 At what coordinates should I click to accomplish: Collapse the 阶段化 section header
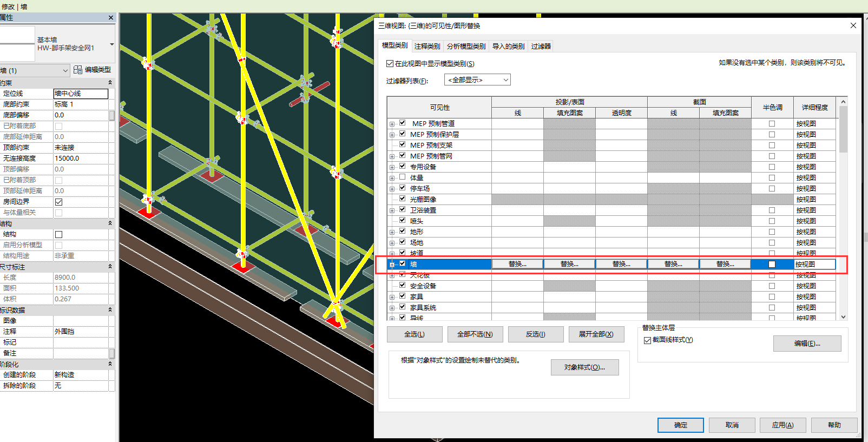[x=110, y=364]
